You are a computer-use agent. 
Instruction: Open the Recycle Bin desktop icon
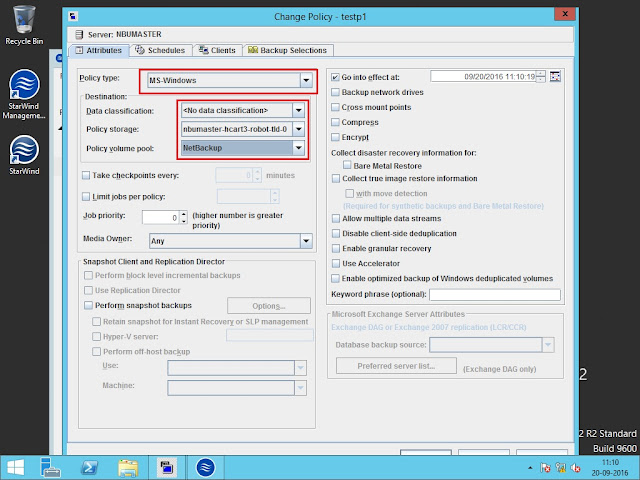[x=24, y=25]
